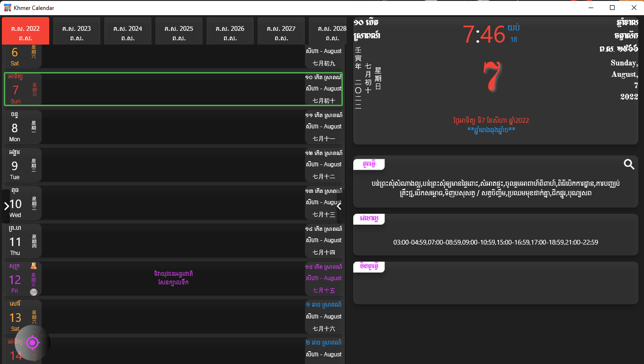Select the Friday 12 date cell

pos(22,278)
